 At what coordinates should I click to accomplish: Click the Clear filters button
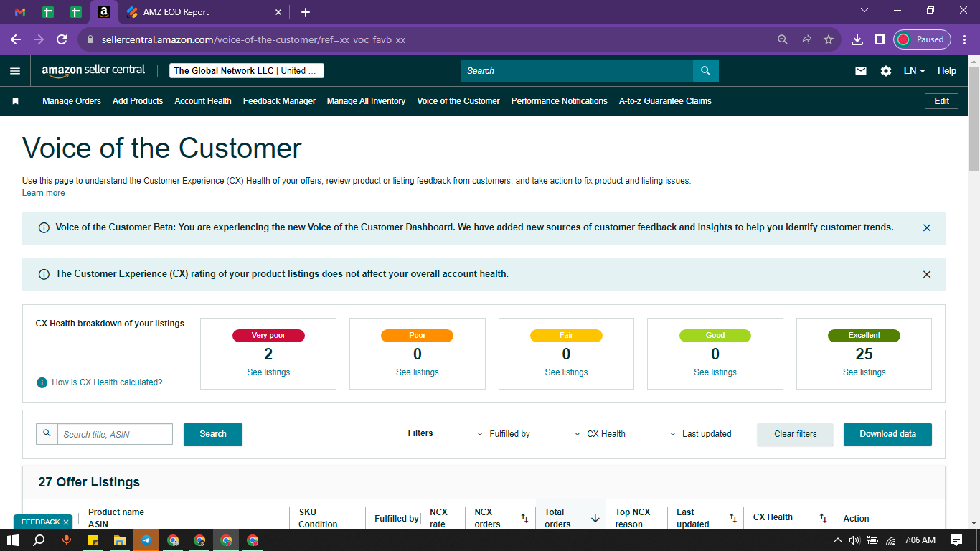pyautogui.click(x=796, y=434)
